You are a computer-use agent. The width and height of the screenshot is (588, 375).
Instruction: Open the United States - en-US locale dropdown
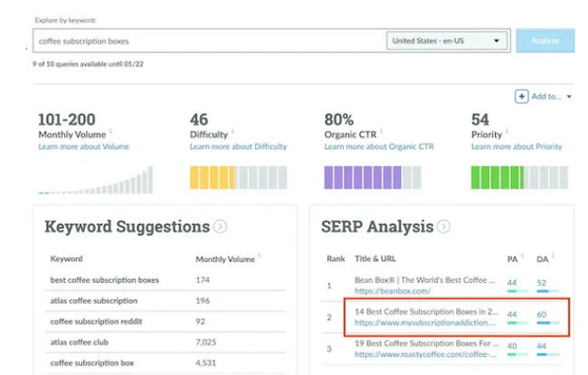(445, 41)
